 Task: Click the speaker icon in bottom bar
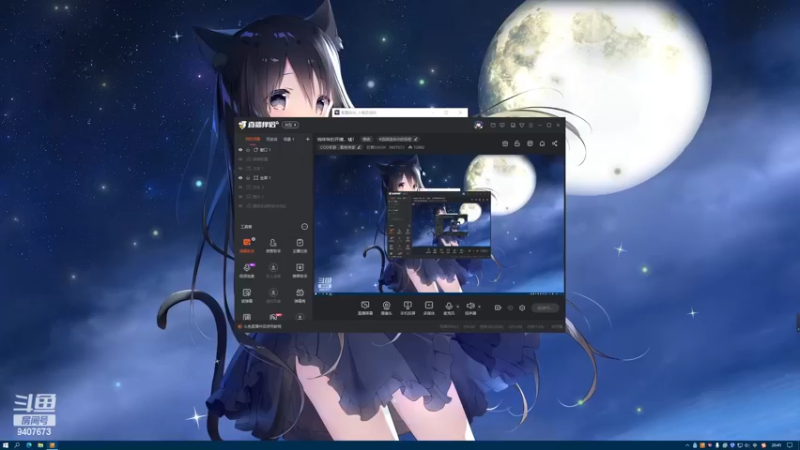click(470, 307)
